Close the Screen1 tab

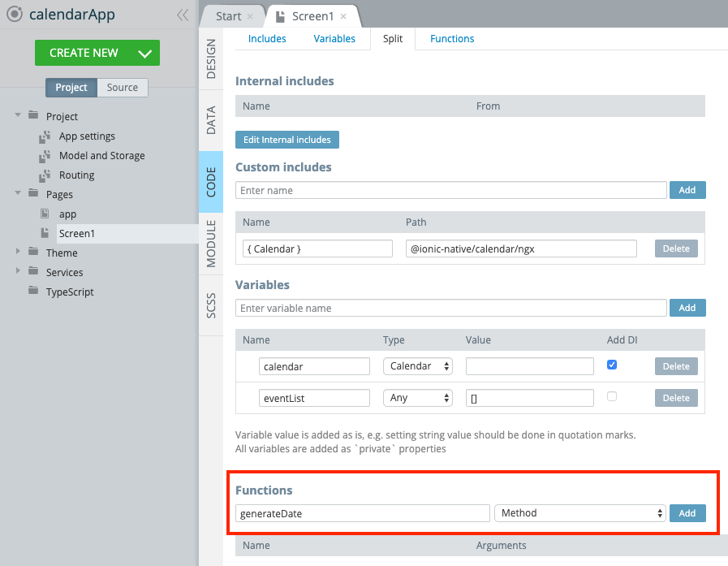click(343, 16)
